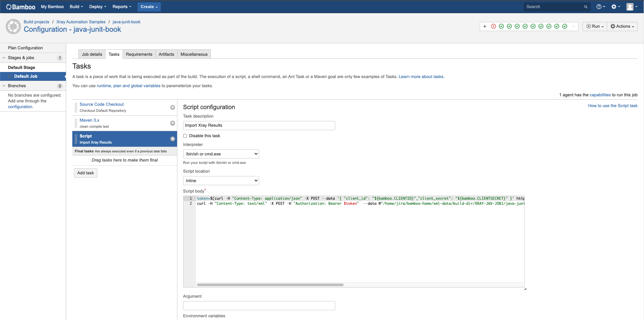Image resolution: width=644 pixels, height=320 pixels.
Task: Grab the Source Code Checkout drag handle
Action: point(76,107)
